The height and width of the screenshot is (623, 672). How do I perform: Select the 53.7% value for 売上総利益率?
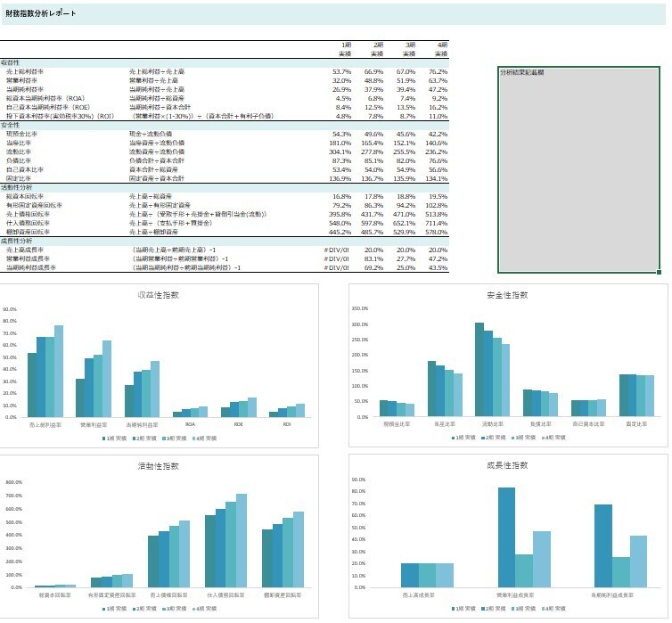(x=342, y=71)
